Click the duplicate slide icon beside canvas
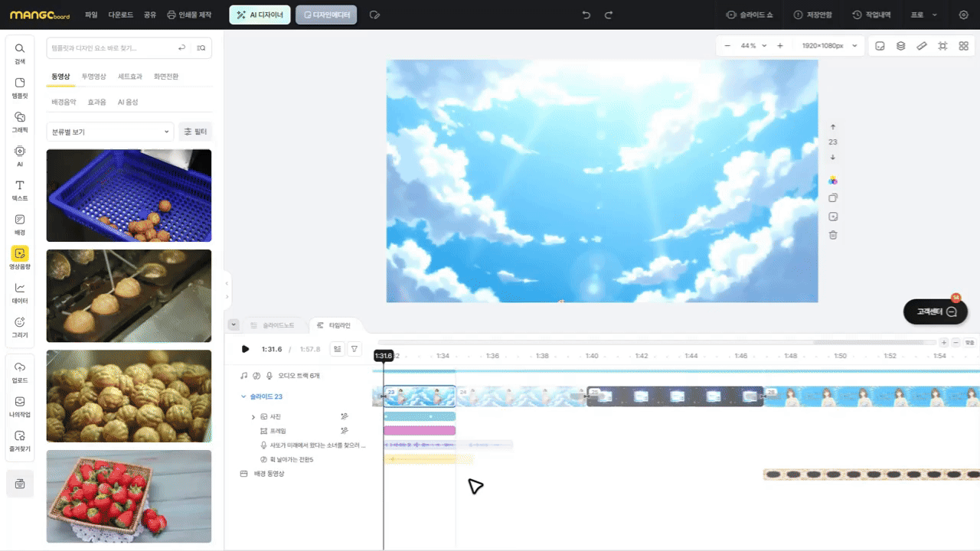Screen dimensions: 980x551 (833, 198)
